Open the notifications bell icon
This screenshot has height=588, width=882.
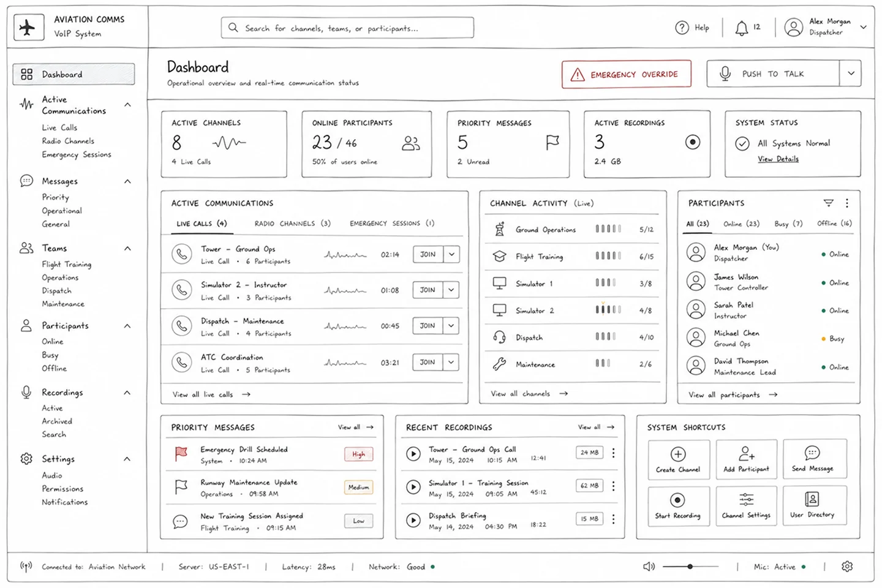pos(741,28)
